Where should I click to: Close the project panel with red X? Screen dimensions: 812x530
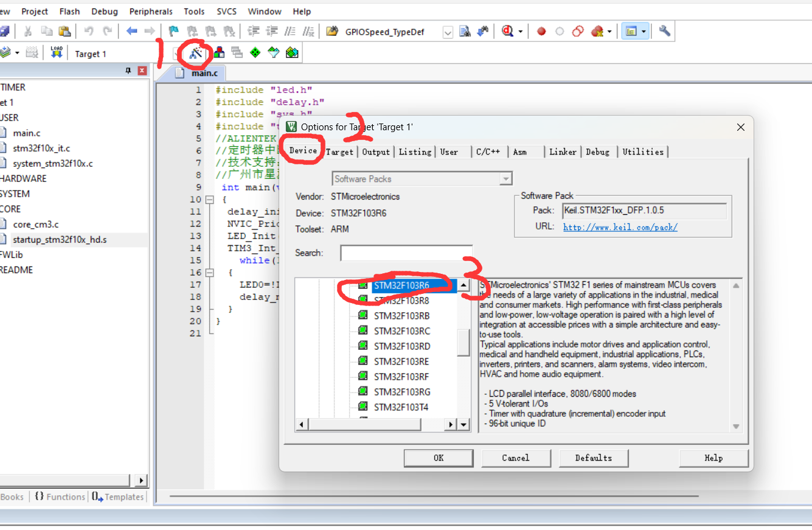click(x=142, y=71)
